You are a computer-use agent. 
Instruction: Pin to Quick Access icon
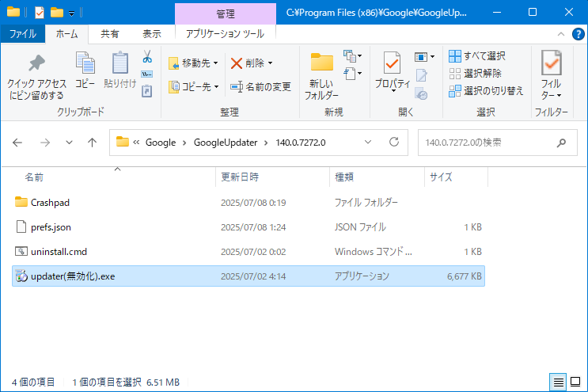click(x=36, y=63)
